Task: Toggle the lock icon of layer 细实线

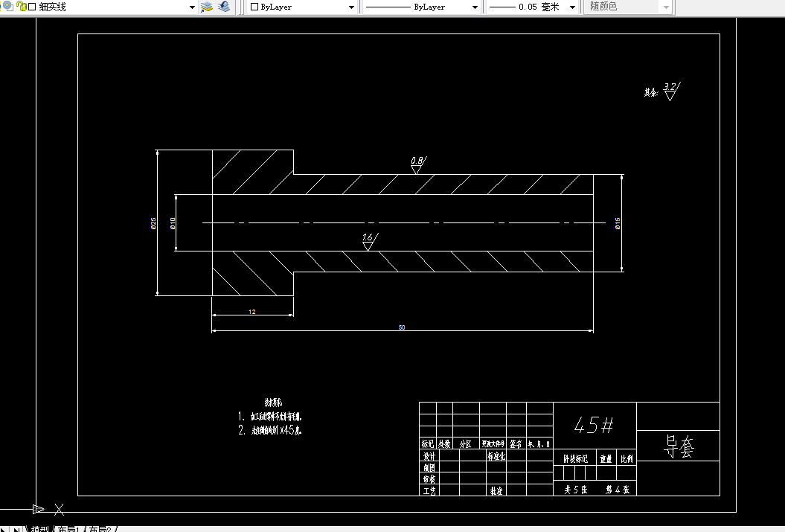Action: click(22, 6)
